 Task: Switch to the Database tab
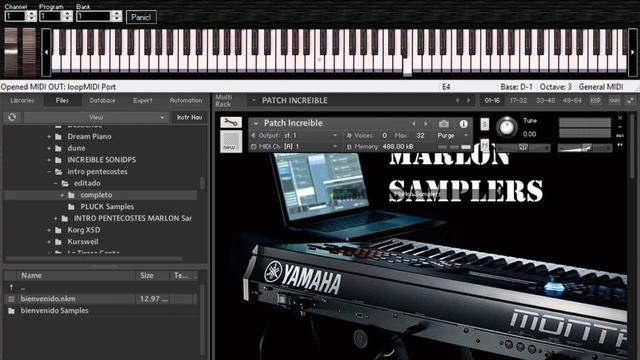tap(102, 100)
